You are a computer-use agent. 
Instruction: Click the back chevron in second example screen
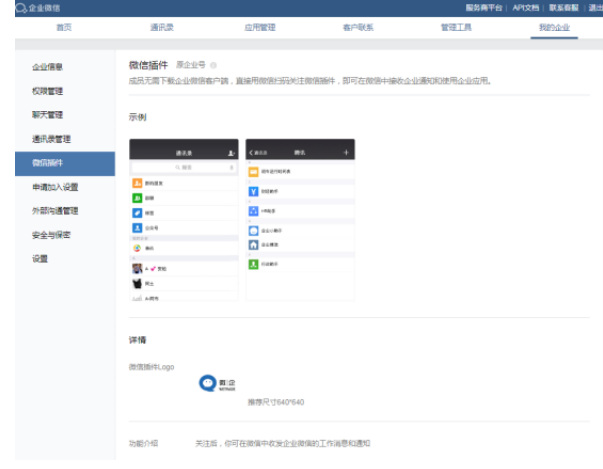point(251,153)
